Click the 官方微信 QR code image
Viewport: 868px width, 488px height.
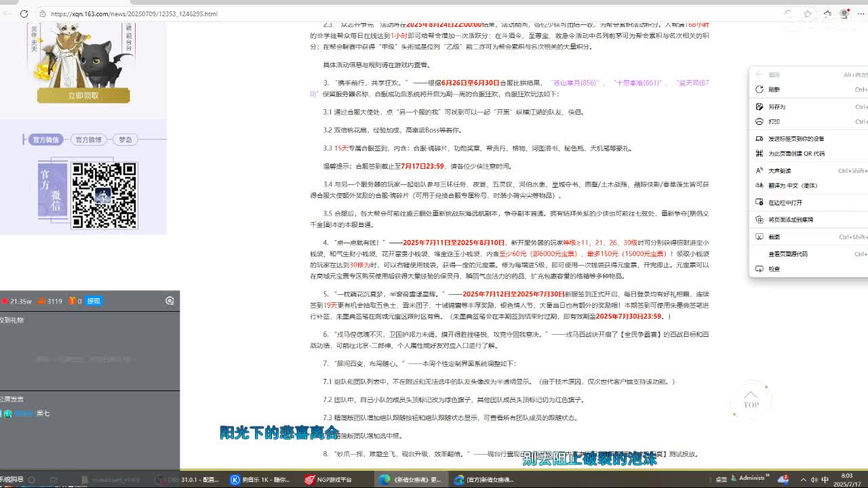104,195
